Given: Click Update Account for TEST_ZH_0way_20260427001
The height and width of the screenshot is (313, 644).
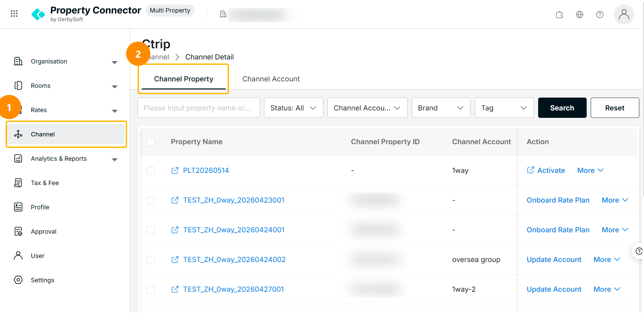Looking at the screenshot, I should (x=554, y=289).
